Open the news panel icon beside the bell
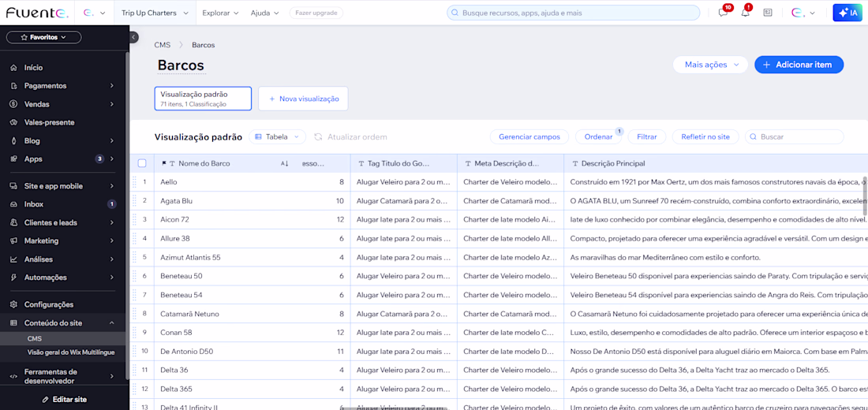 click(x=767, y=12)
